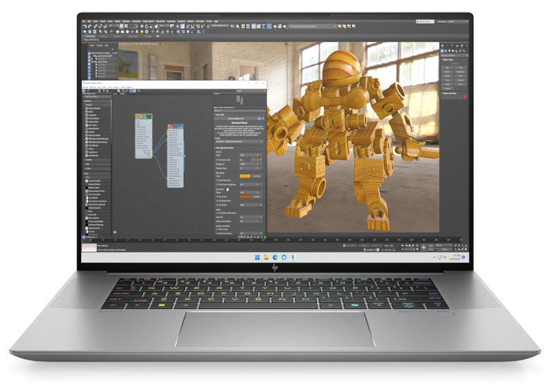The height and width of the screenshot is (392, 550).
Task: Open the Presets dropdown in material parameters
Action: 239,142
